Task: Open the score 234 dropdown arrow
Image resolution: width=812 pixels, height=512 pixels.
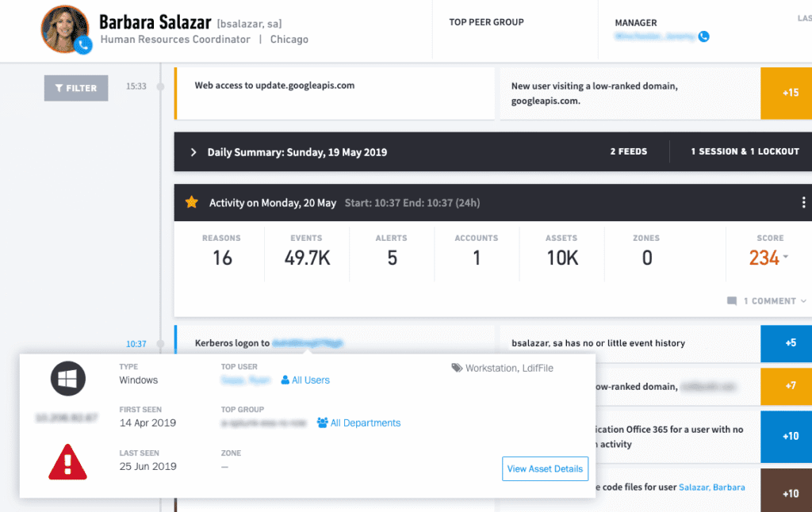Action: click(786, 256)
